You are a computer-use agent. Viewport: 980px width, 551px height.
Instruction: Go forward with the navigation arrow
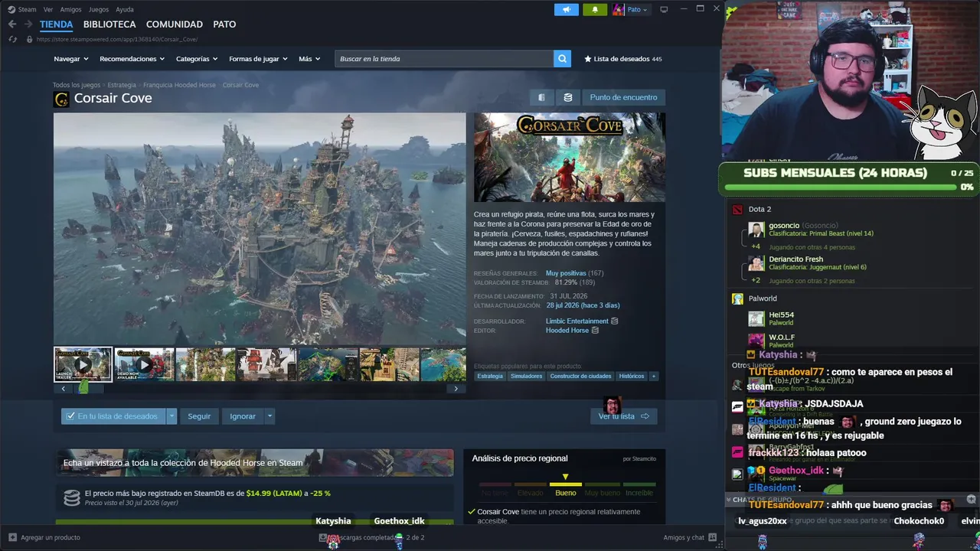[x=28, y=24]
